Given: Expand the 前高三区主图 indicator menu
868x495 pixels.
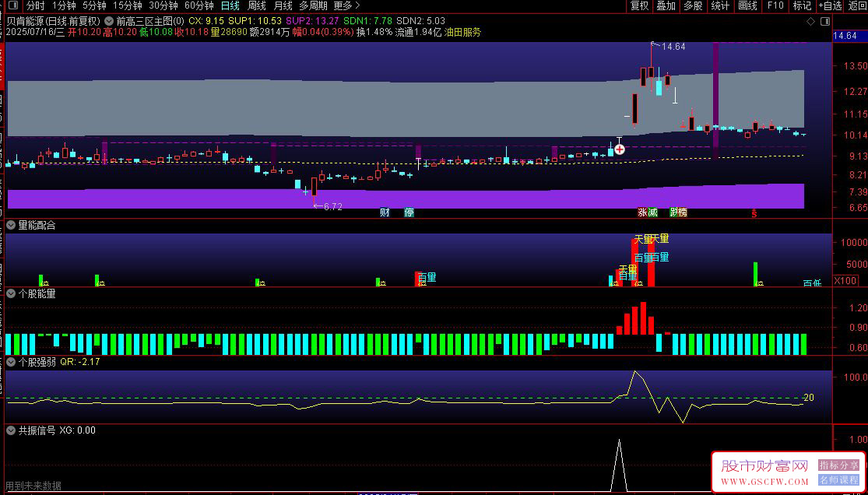Looking at the screenshot, I should click(109, 22).
